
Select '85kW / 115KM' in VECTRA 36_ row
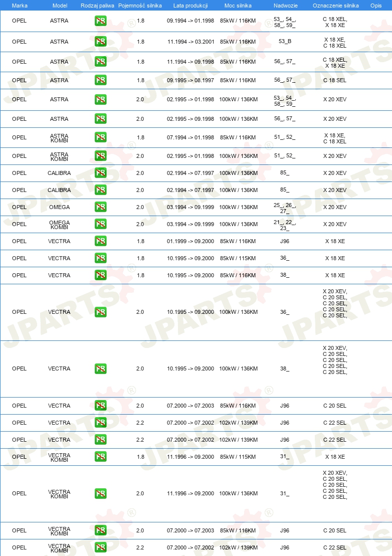point(238,258)
